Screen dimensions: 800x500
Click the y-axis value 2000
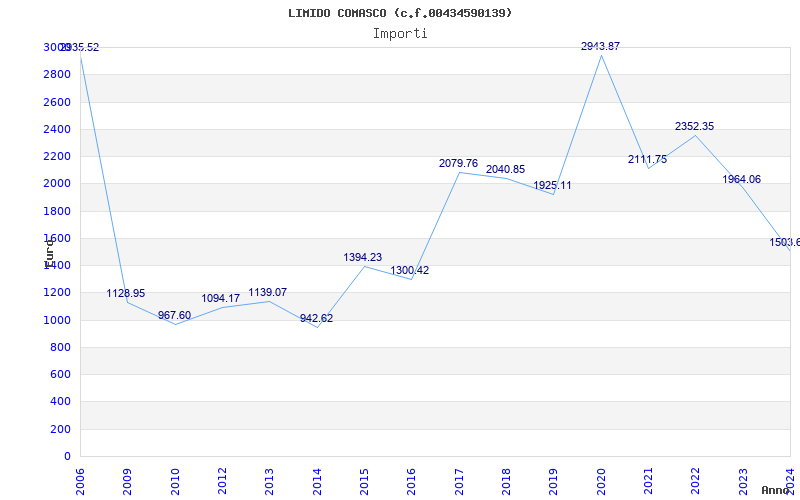pos(57,184)
